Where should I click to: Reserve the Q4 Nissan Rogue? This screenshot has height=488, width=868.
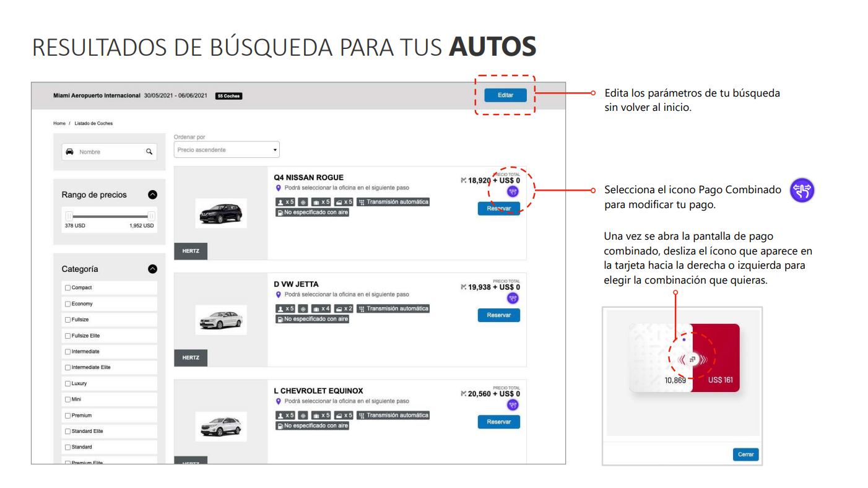[x=499, y=209]
